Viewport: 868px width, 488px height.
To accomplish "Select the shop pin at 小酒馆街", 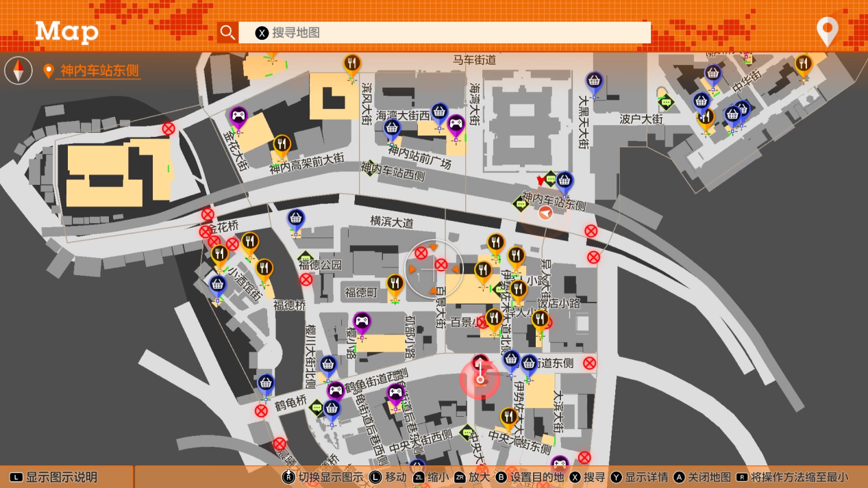I will click(218, 286).
